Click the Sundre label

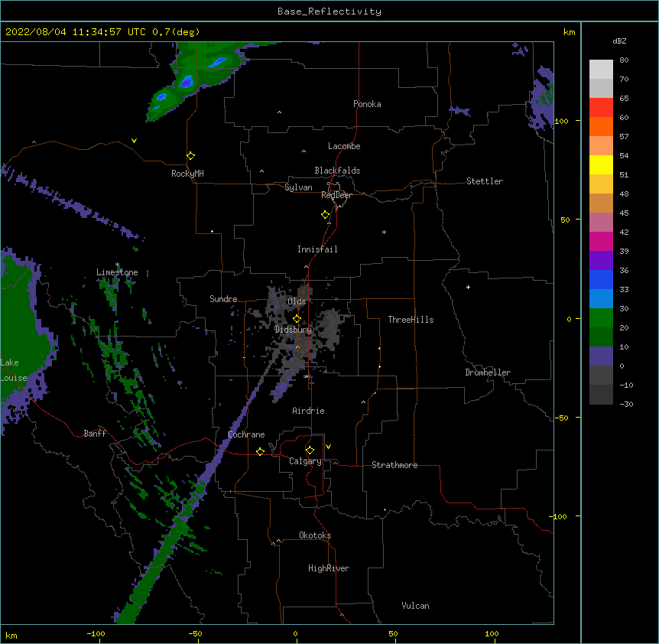point(223,299)
